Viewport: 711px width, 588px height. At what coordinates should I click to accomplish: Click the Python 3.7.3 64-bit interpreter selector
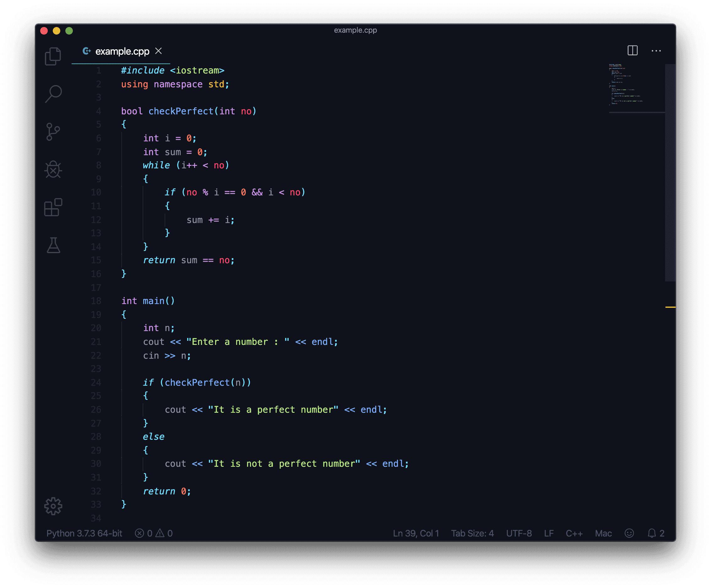click(x=84, y=533)
